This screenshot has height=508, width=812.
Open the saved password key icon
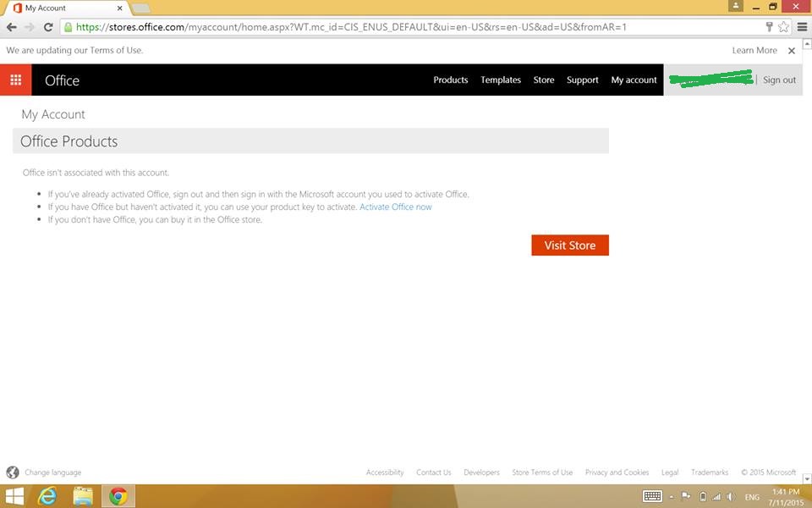point(770,27)
